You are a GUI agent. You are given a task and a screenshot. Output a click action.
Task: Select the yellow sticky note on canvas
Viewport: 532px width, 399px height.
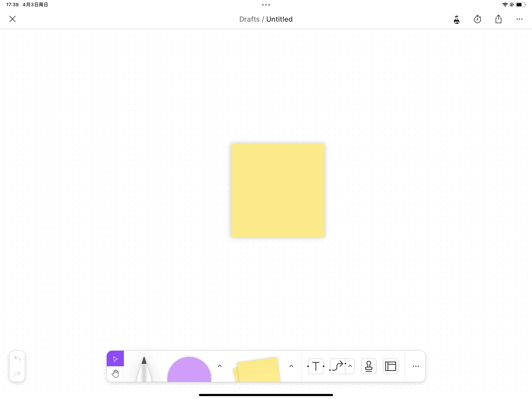click(x=277, y=190)
